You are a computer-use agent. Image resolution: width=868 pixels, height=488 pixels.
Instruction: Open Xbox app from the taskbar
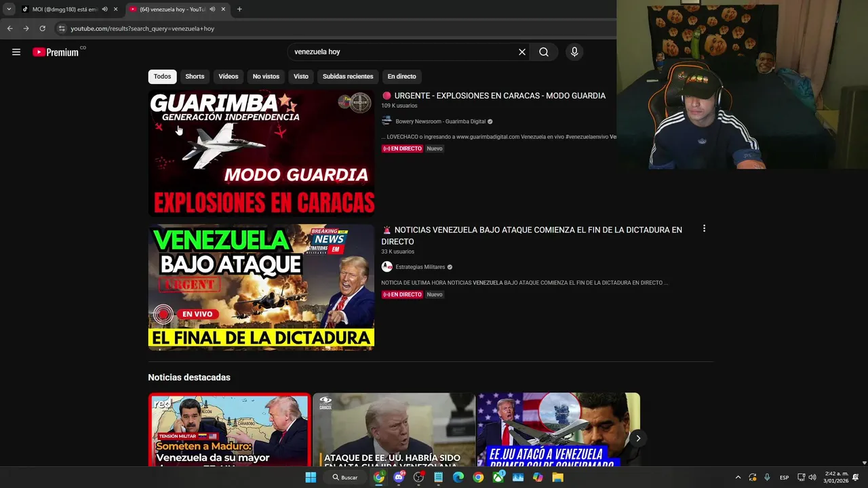tap(498, 477)
